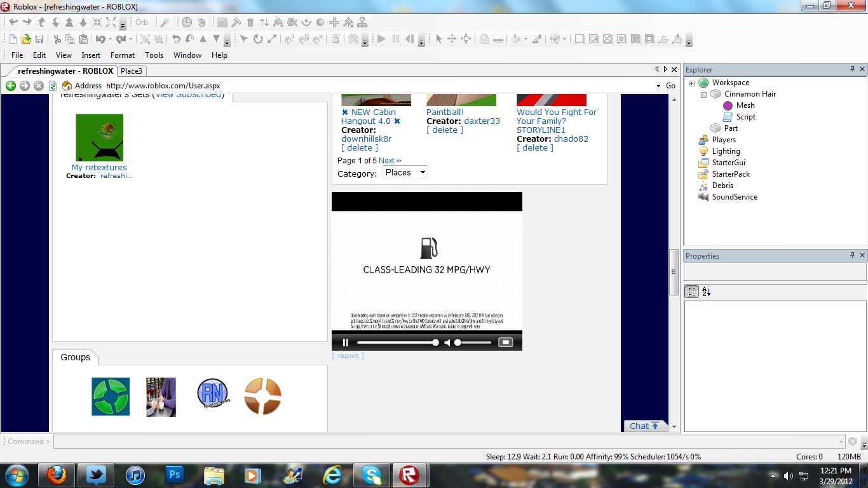Click the Command input field
The height and width of the screenshot is (488, 868).
point(449,442)
